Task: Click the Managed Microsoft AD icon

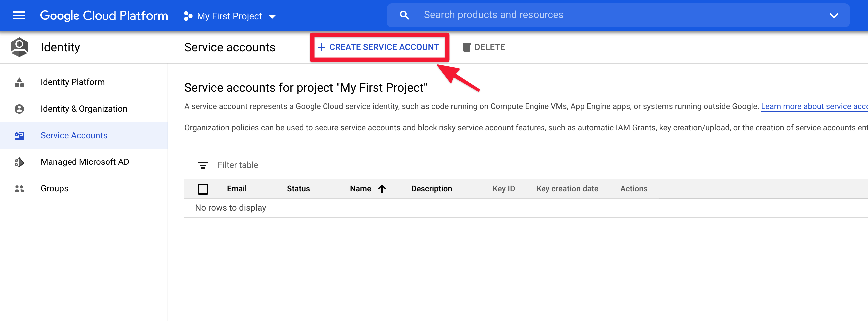Action: [x=19, y=162]
